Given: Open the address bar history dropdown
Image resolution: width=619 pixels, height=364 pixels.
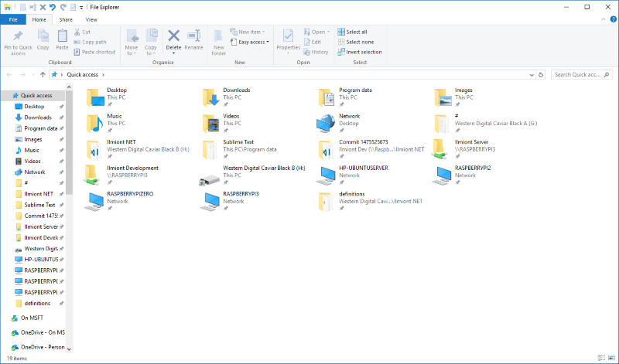Looking at the screenshot, I should click(x=531, y=74).
